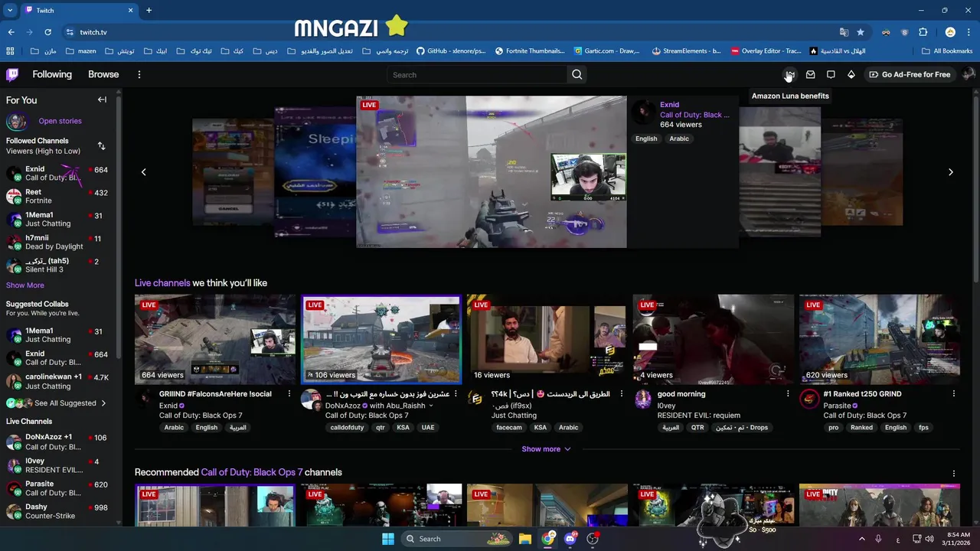
Task: Show next carousel stream
Action: coord(951,171)
